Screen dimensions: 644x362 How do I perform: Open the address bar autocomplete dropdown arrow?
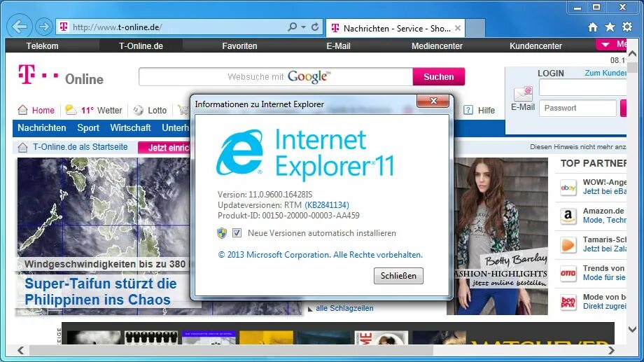(x=304, y=27)
